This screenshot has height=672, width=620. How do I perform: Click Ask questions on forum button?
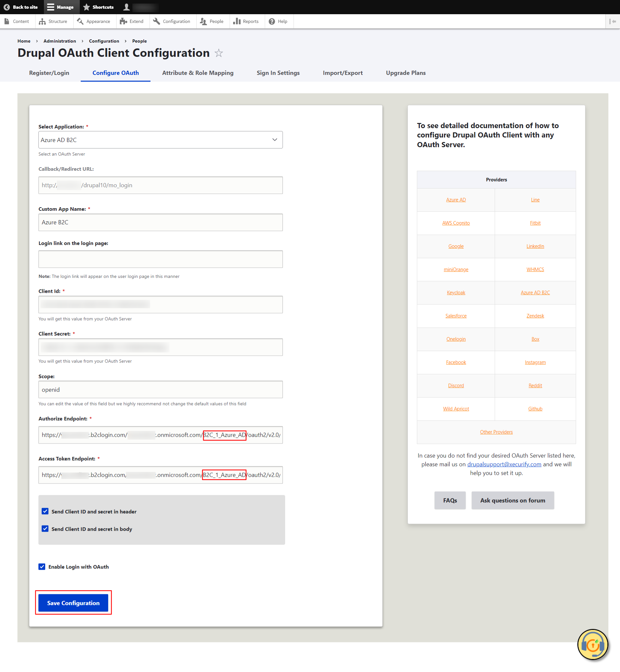click(513, 500)
